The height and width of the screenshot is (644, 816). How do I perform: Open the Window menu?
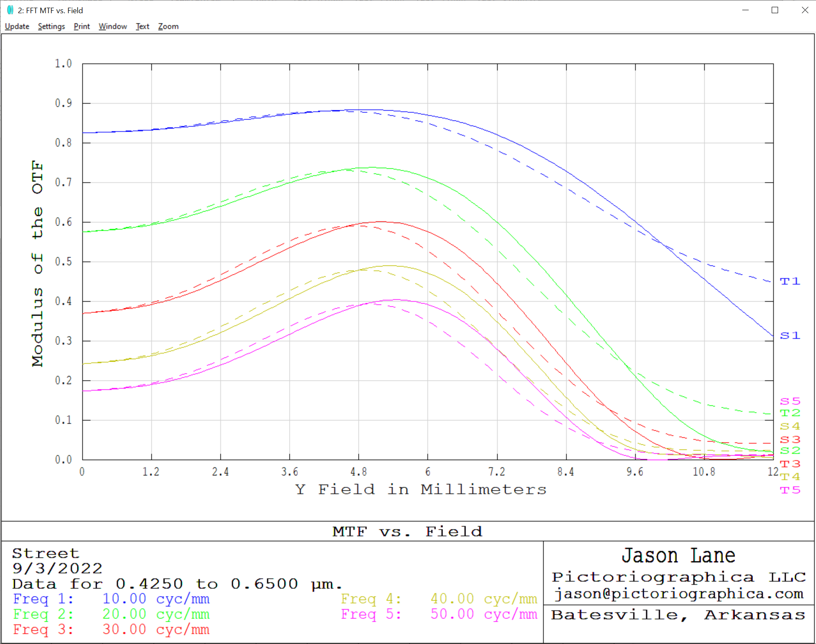(x=112, y=26)
